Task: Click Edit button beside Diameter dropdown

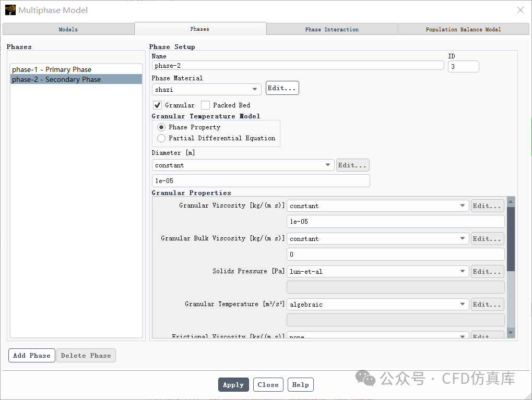Action: 352,165
